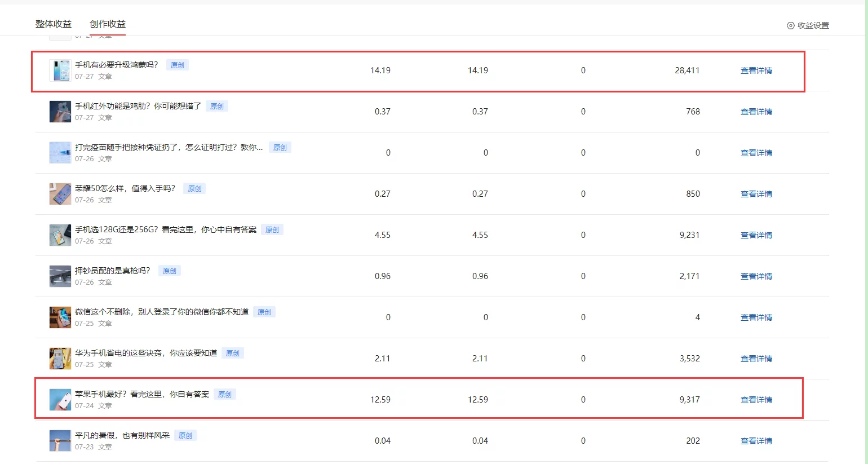The width and height of the screenshot is (868, 464).
Task: Open article title 苹果手机最好？
Action: click(x=142, y=394)
